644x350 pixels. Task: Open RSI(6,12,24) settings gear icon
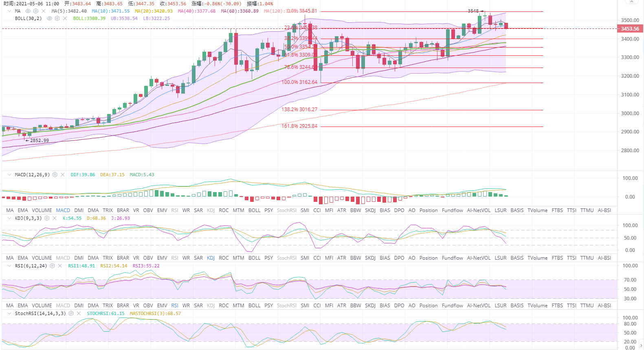[x=52, y=266]
